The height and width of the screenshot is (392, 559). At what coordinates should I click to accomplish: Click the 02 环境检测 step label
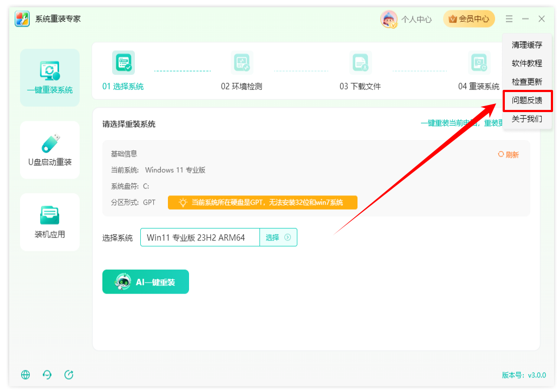(x=242, y=87)
